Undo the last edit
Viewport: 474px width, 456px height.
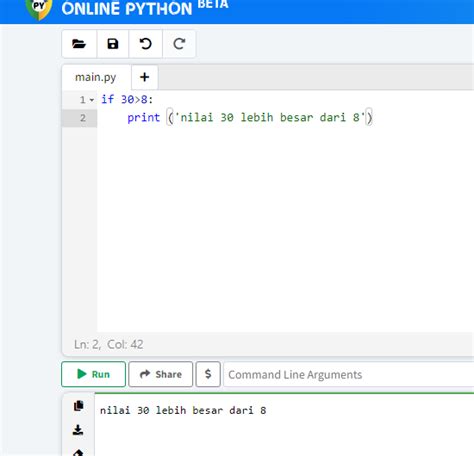146,44
